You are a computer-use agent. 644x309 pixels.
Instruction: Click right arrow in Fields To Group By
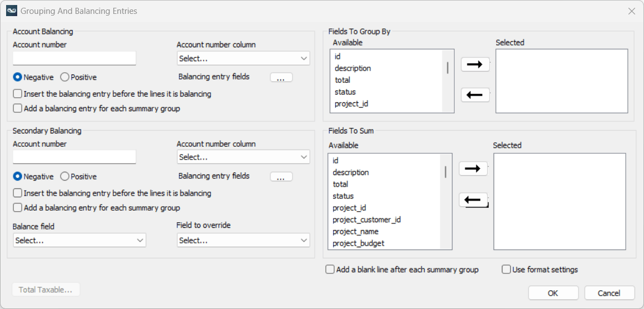tap(475, 64)
